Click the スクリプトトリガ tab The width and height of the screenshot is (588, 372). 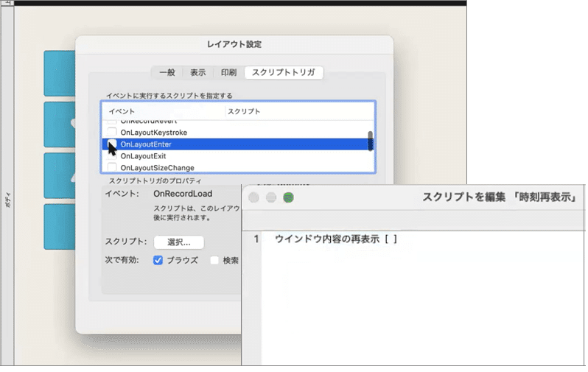point(284,72)
